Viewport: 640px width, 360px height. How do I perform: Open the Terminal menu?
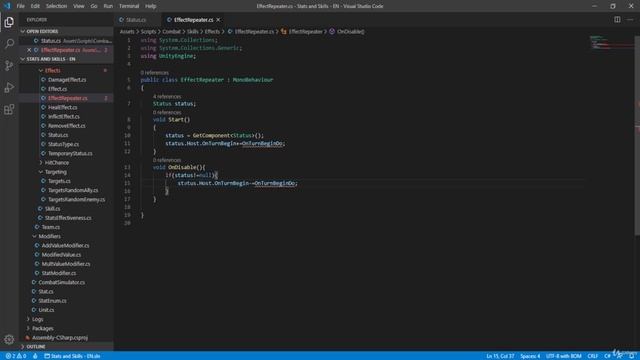[129, 6]
